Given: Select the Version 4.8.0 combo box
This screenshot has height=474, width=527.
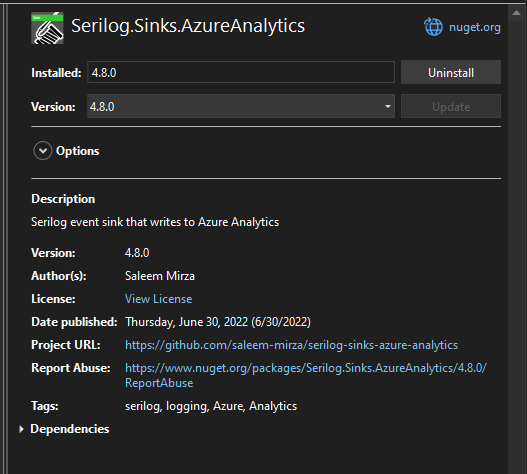Looking at the screenshot, I should 241,107.
